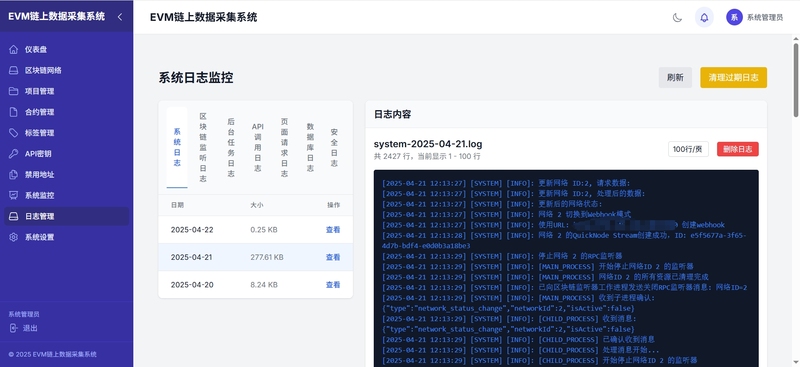Switch to the 区块链监听日志 tab
This screenshot has width=800, height=367.
pyautogui.click(x=203, y=148)
